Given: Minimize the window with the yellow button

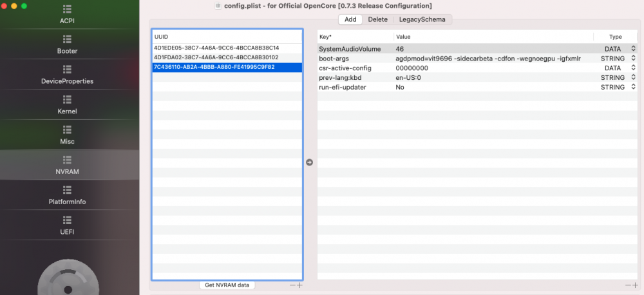Looking at the screenshot, I should click(14, 6).
